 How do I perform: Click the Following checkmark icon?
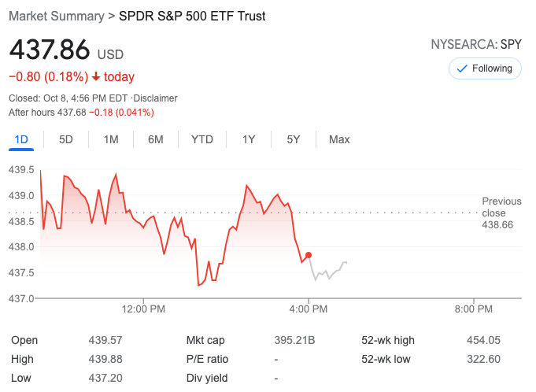(x=462, y=68)
